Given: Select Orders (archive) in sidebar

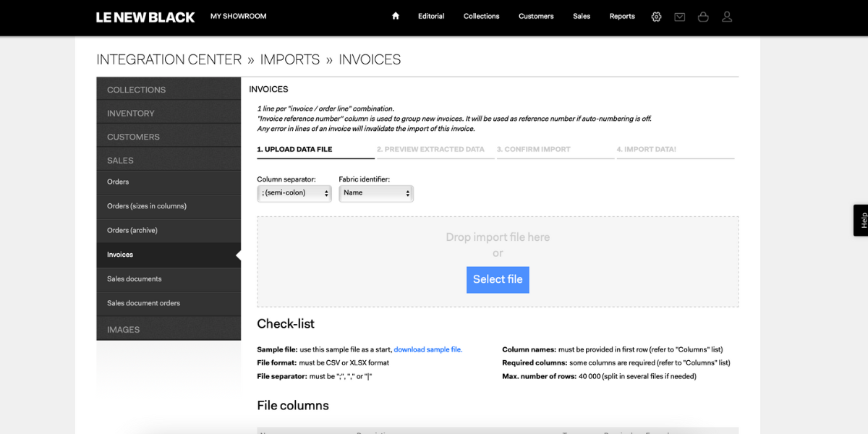Looking at the screenshot, I should [169, 230].
